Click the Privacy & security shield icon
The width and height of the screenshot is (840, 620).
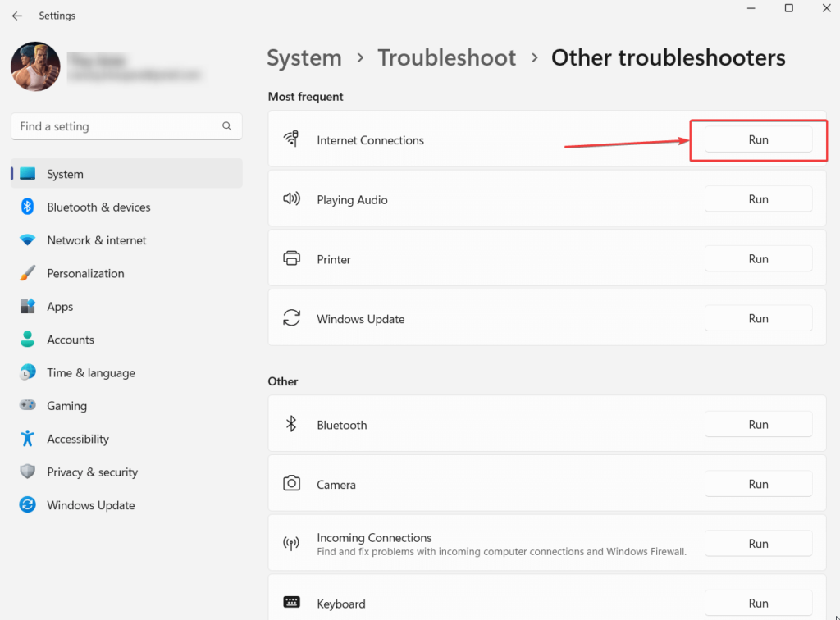(x=27, y=472)
